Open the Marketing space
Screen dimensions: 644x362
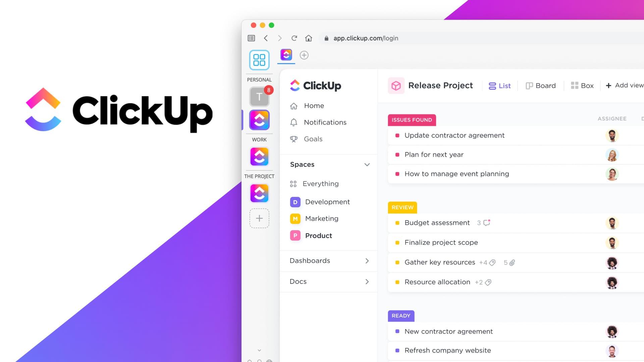(x=322, y=218)
